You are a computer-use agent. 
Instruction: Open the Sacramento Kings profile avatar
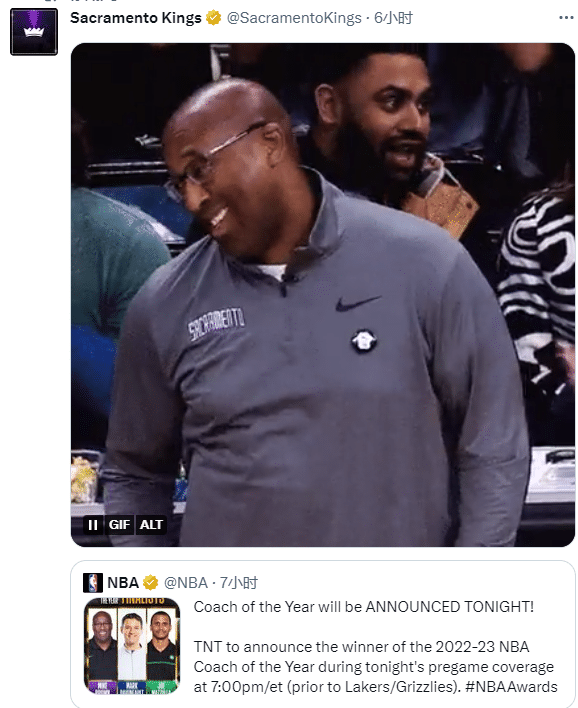coord(34,32)
